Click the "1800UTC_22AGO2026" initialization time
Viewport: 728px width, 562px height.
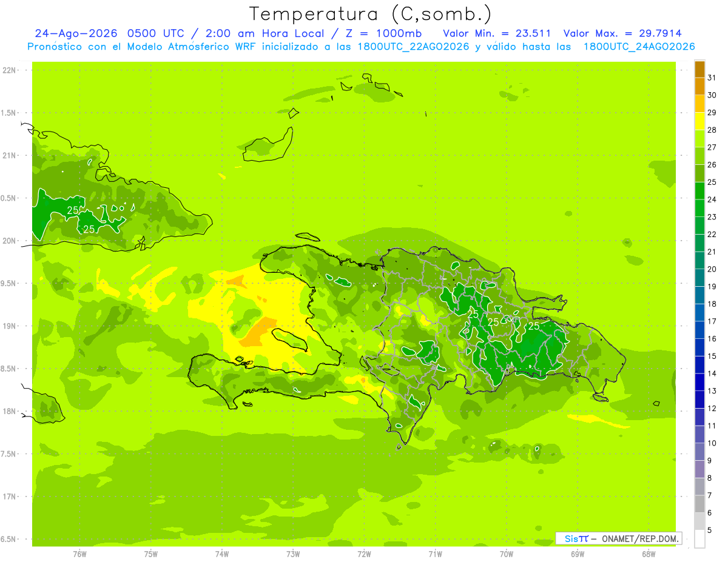(x=413, y=47)
